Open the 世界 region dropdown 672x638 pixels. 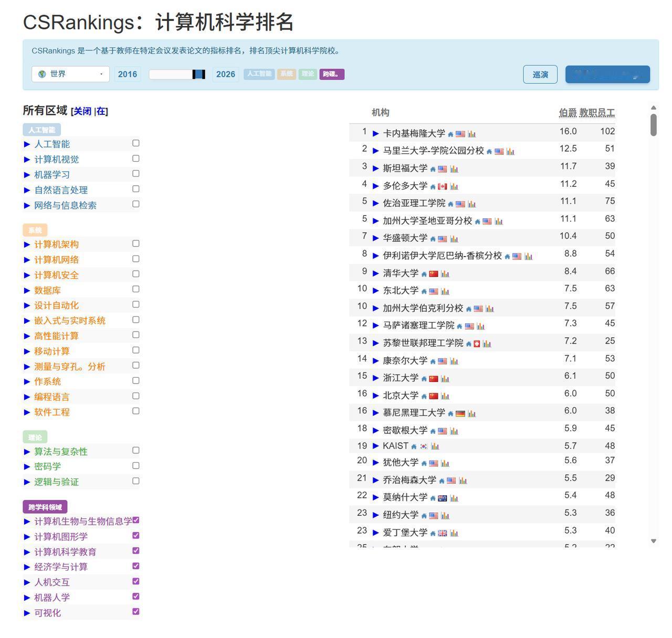70,74
